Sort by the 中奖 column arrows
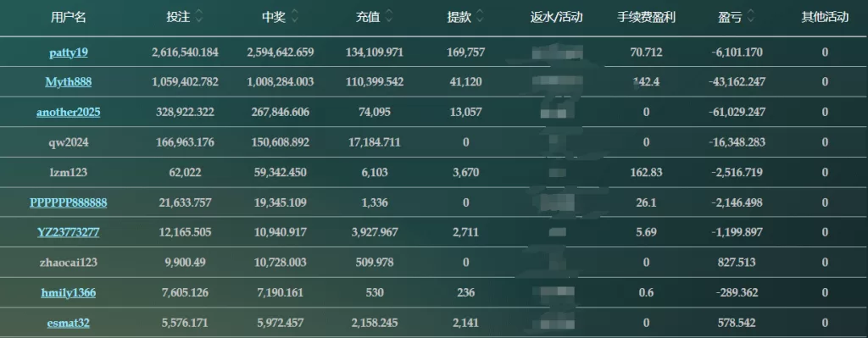 [294, 18]
